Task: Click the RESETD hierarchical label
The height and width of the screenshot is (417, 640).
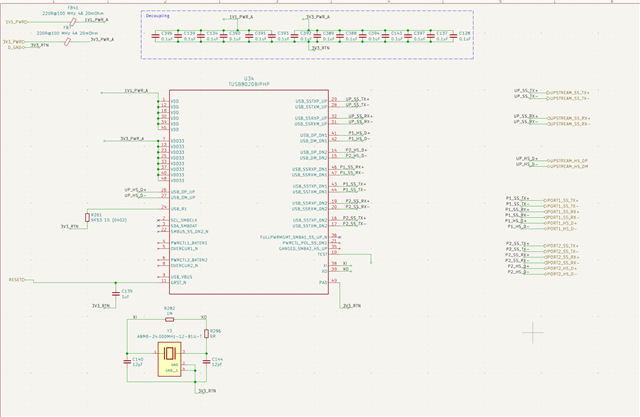Action: [x=17, y=280]
